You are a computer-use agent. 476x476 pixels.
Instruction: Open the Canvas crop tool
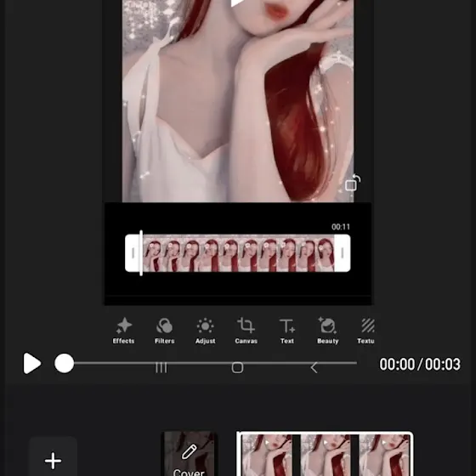point(246,331)
